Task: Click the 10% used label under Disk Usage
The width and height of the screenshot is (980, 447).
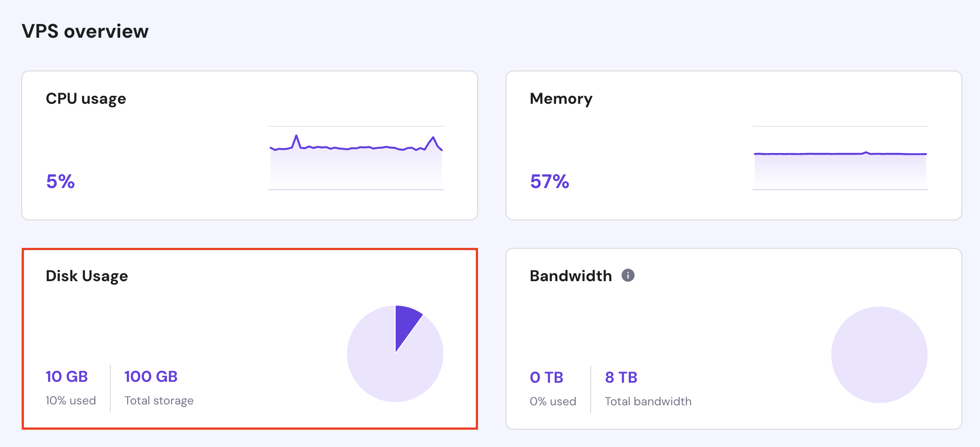Action: (x=70, y=400)
